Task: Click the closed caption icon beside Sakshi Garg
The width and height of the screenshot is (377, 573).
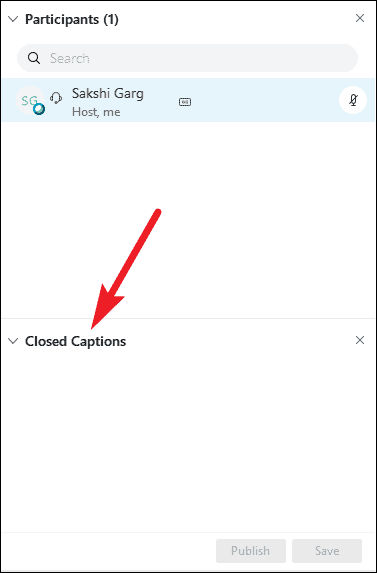Action: (x=185, y=102)
